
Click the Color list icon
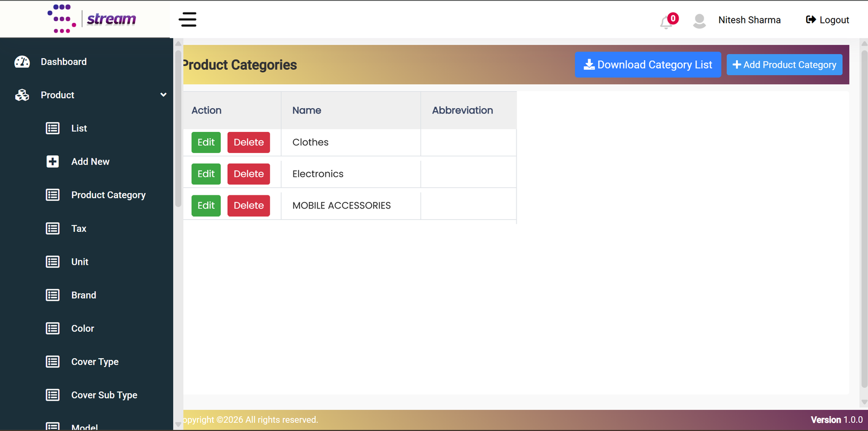(53, 328)
